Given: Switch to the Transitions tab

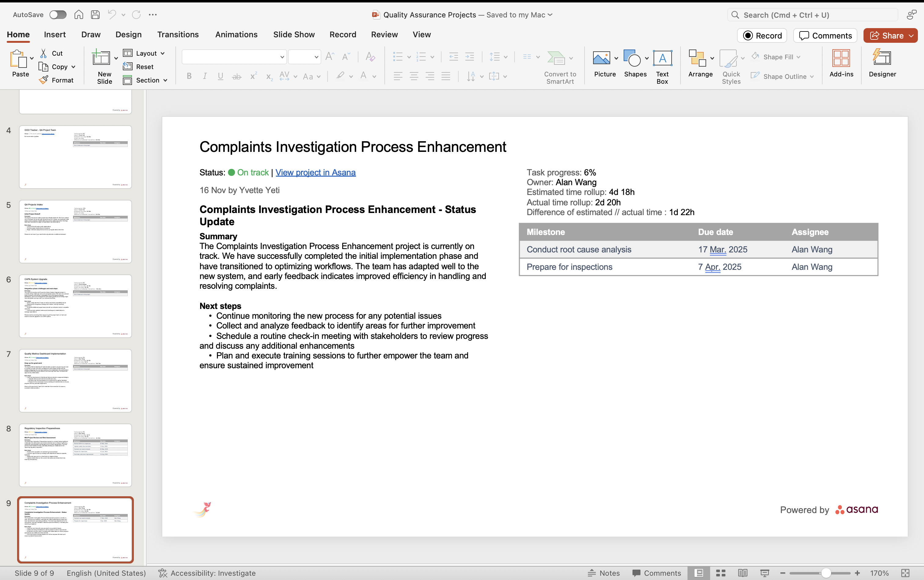Looking at the screenshot, I should pos(178,35).
